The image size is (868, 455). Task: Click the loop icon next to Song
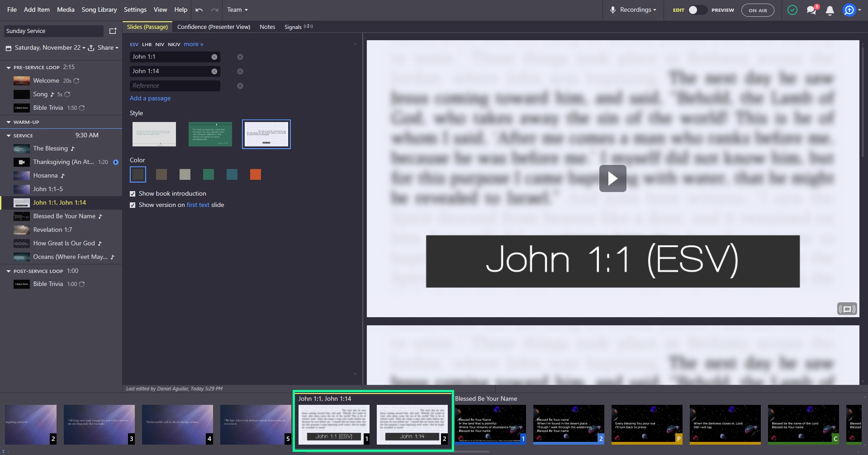coord(67,94)
